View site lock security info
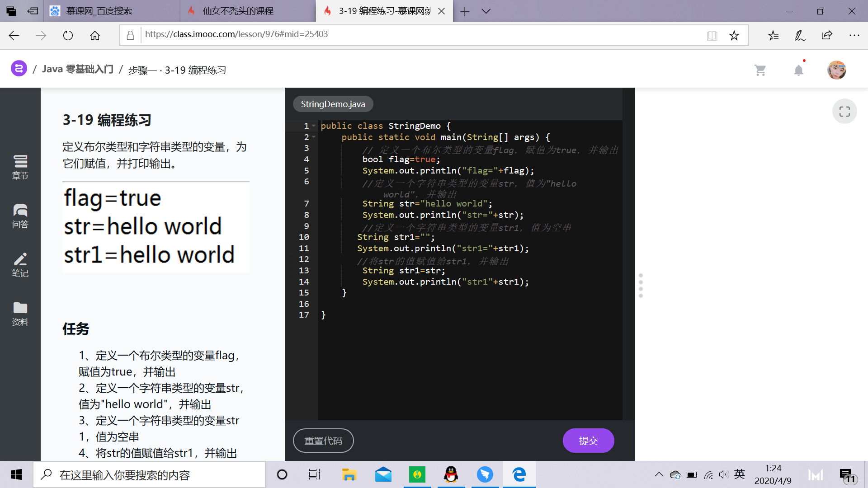The width and height of the screenshot is (868, 488). pyautogui.click(x=130, y=35)
